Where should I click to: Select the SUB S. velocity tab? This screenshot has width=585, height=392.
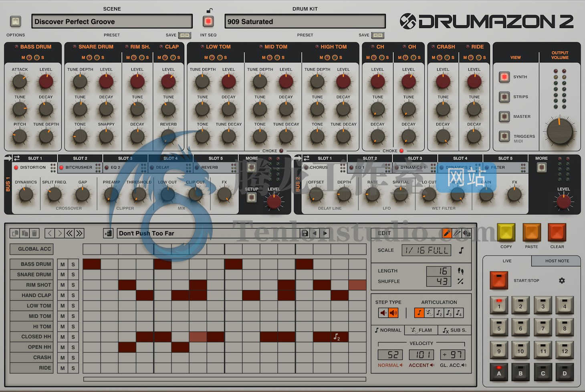pos(454,330)
